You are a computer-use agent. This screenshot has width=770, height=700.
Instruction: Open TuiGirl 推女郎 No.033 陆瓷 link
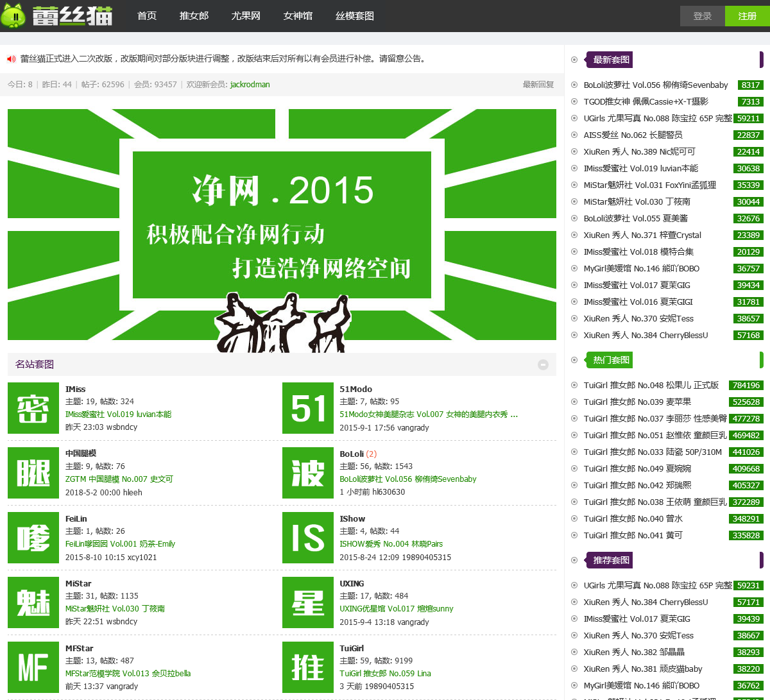point(653,452)
